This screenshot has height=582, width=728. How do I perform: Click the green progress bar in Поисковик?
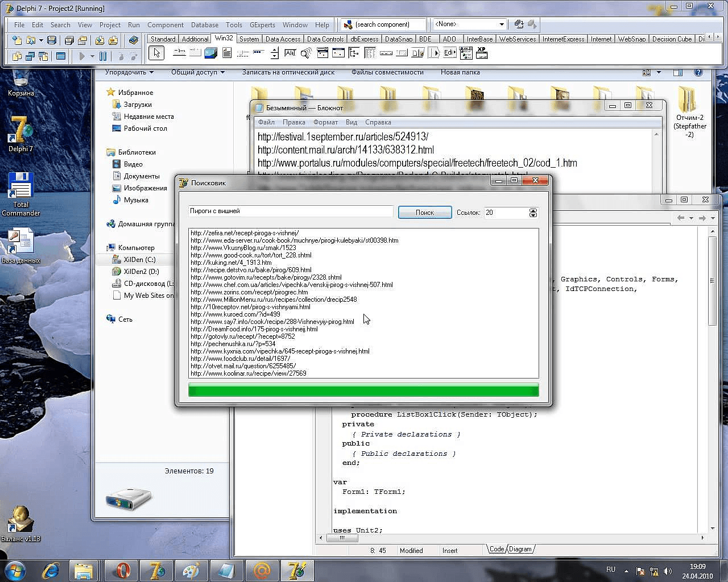click(x=363, y=390)
